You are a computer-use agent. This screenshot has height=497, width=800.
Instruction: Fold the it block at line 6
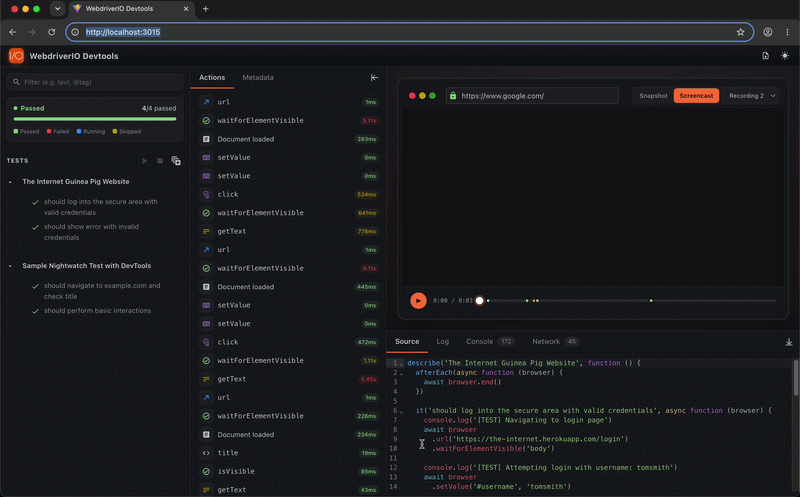(x=402, y=411)
